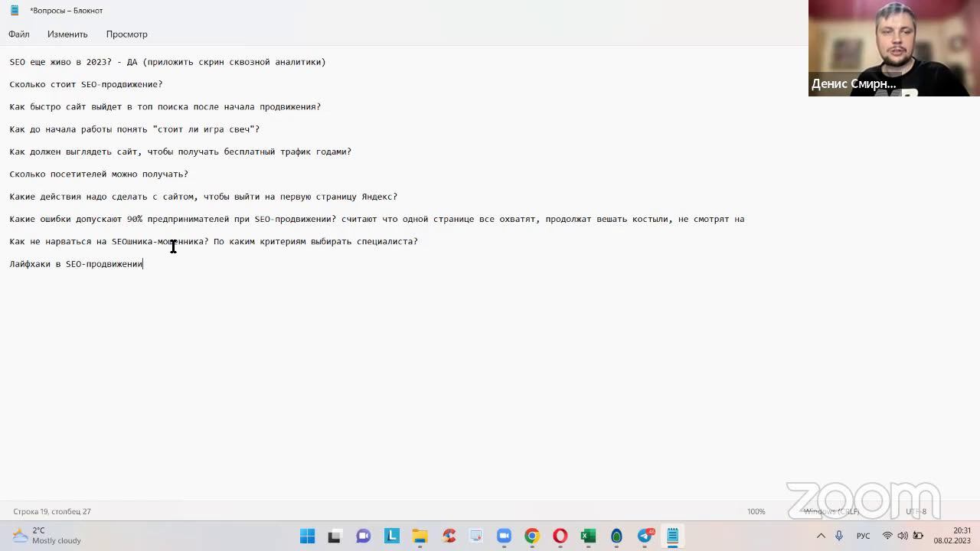Open the Просмотр menu
The height and width of the screenshot is (551, 980).
tap(127, 34)
